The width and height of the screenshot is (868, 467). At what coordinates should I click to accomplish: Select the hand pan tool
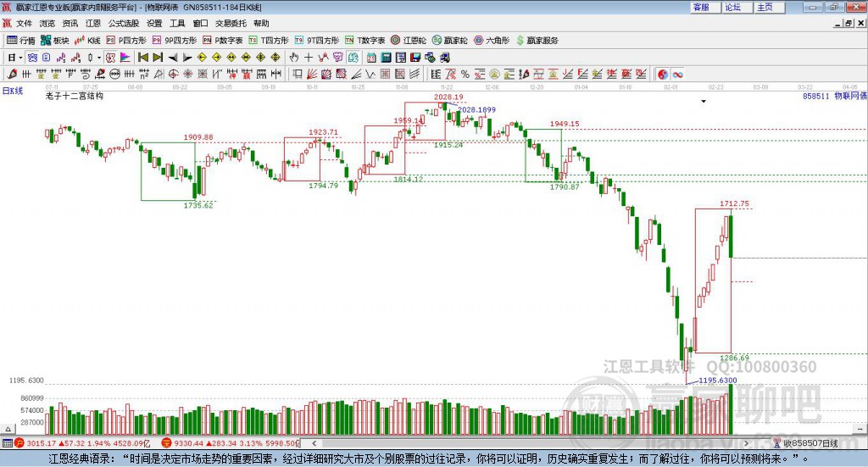294,58
